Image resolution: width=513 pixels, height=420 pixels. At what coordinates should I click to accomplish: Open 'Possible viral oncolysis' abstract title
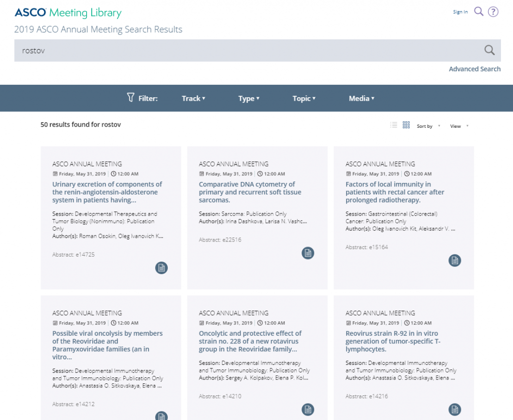107,345
